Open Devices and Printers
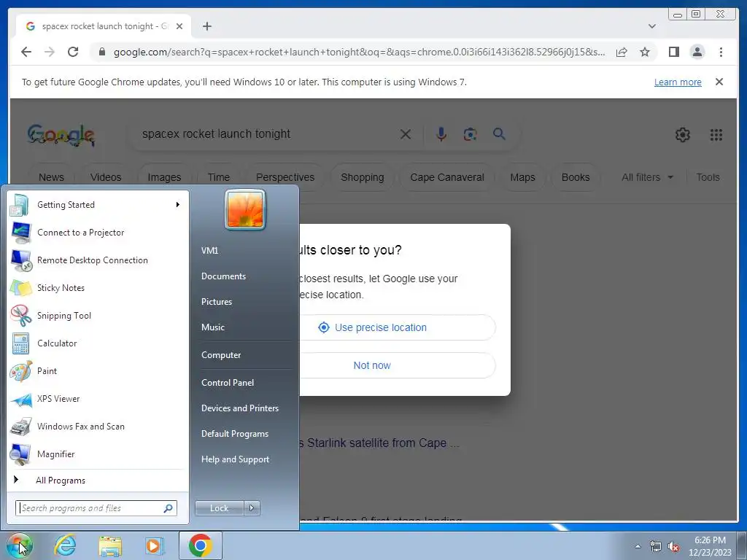The height and width of the screenshot is (560, 747). click(x=239, y=408)
